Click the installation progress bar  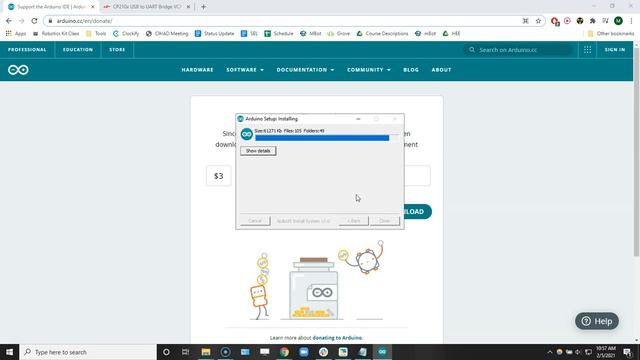(327, 138)
